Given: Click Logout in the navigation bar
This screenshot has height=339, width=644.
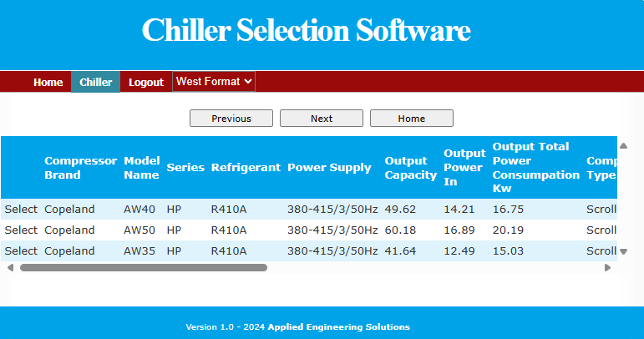Looking at the screenshot, I should click(x=146, y=83).
